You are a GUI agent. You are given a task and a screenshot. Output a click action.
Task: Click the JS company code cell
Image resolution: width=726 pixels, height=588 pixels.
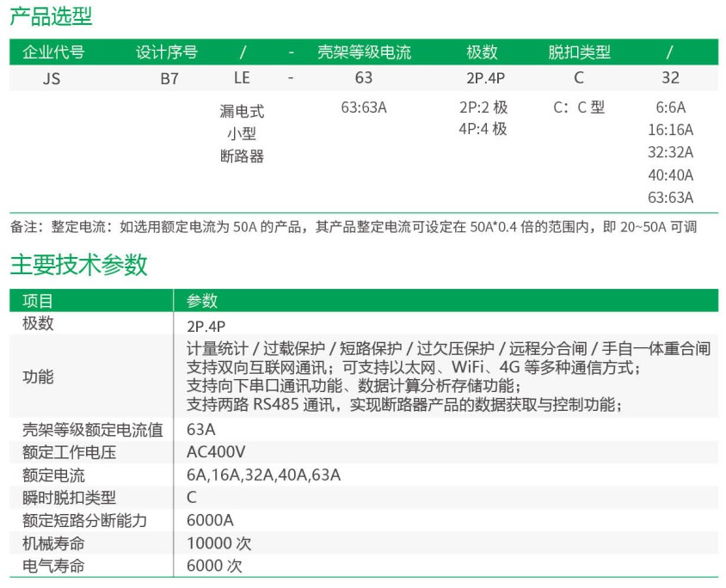click(x=52, y=78)
